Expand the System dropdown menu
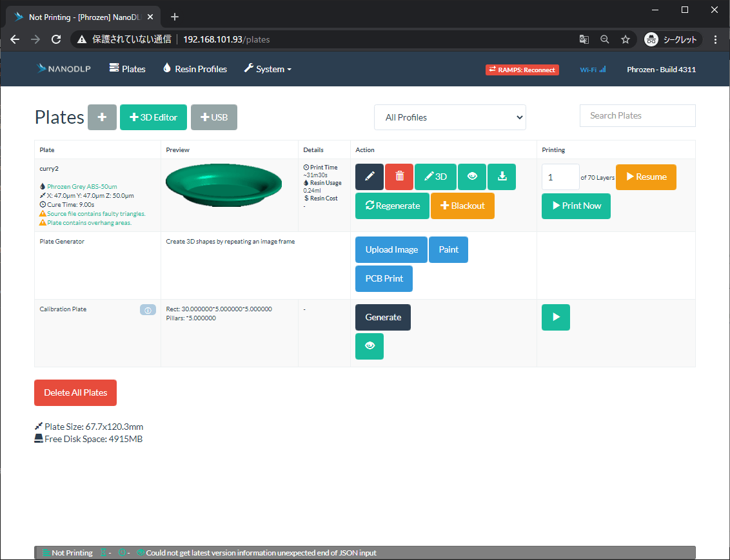The height and width of the screenshot is (560, 730). [x=268, y=69]
